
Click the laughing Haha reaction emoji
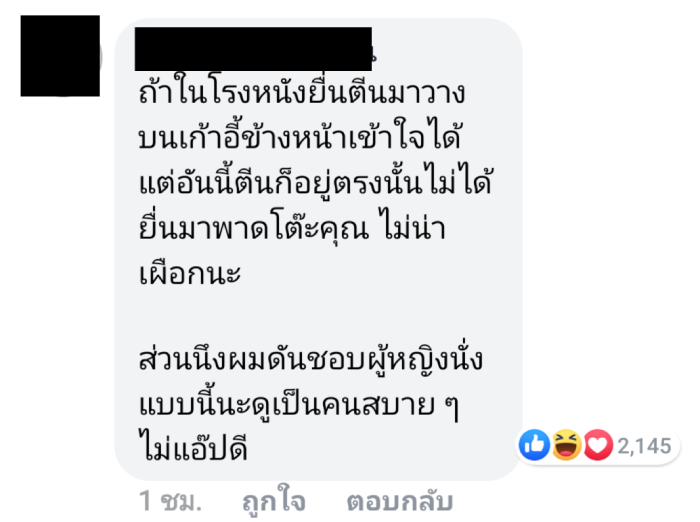click(567, 445)
